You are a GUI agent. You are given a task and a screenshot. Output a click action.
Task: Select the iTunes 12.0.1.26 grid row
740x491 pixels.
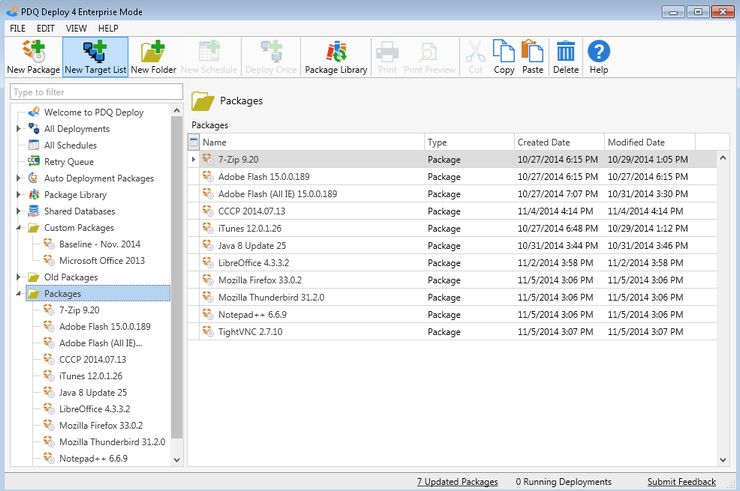point(452,229)
